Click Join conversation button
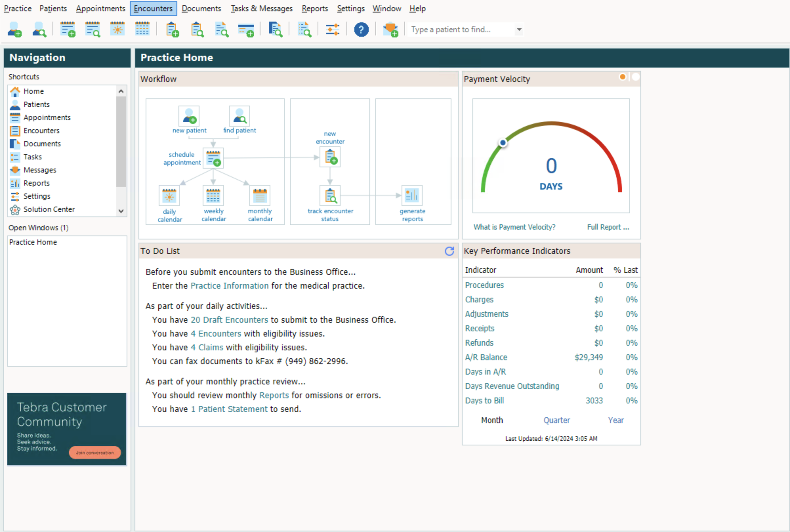Screen dimensions: 790x532 click(95, 453)
